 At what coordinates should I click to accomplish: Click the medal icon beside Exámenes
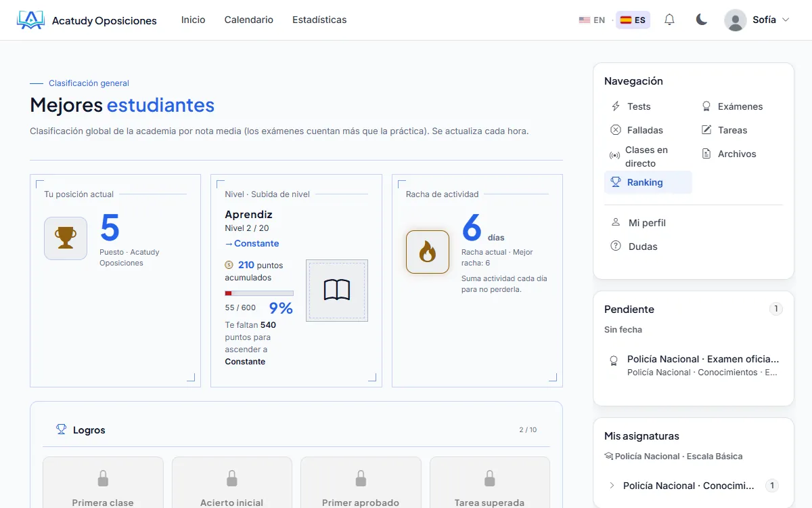click(x=706, y=106)
